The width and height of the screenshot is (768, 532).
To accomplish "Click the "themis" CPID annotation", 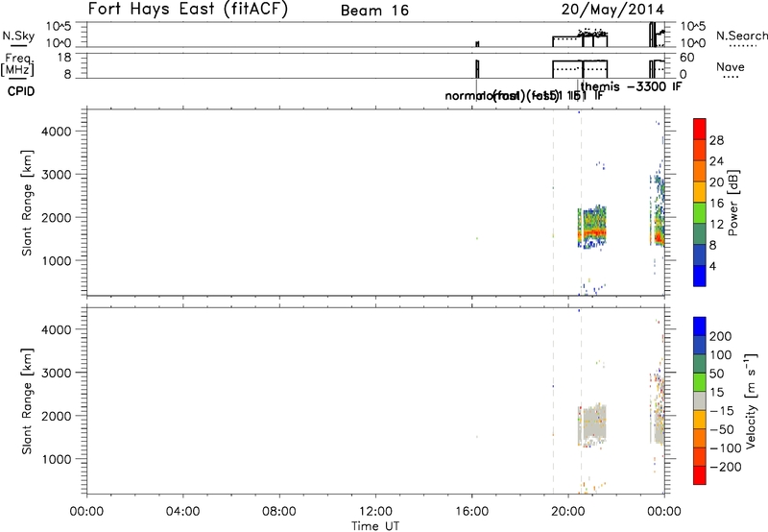I will [600, 86].
